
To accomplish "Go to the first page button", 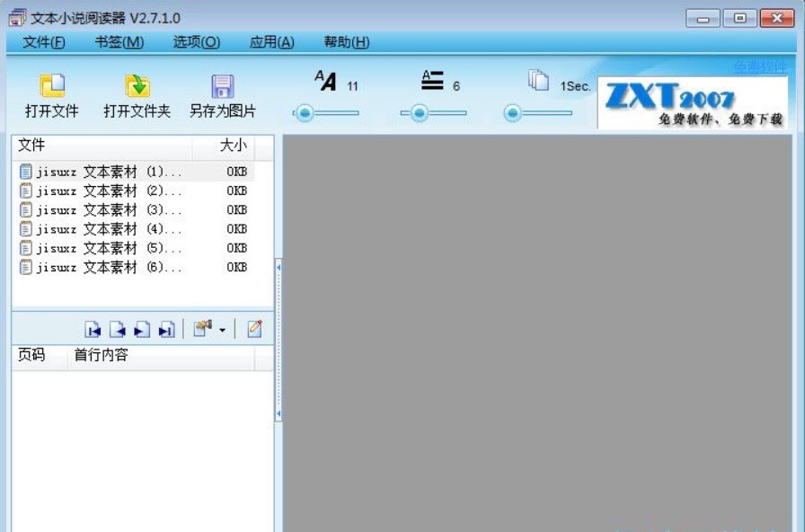I will [93, 329].
